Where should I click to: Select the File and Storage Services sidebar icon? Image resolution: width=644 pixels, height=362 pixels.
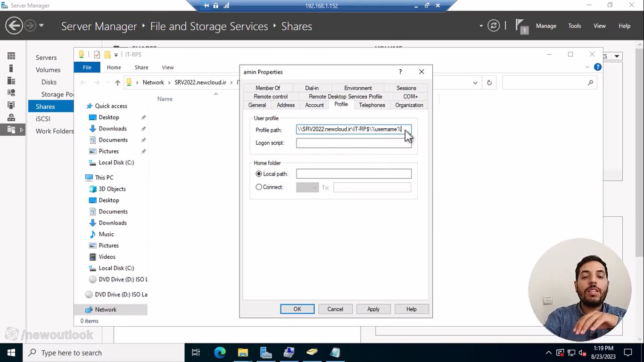tap(11, 130)
